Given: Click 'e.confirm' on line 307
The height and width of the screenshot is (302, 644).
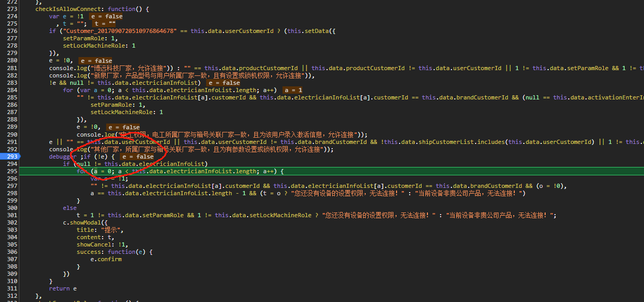Looking at the screenshot, I should (x=106, y=259).
